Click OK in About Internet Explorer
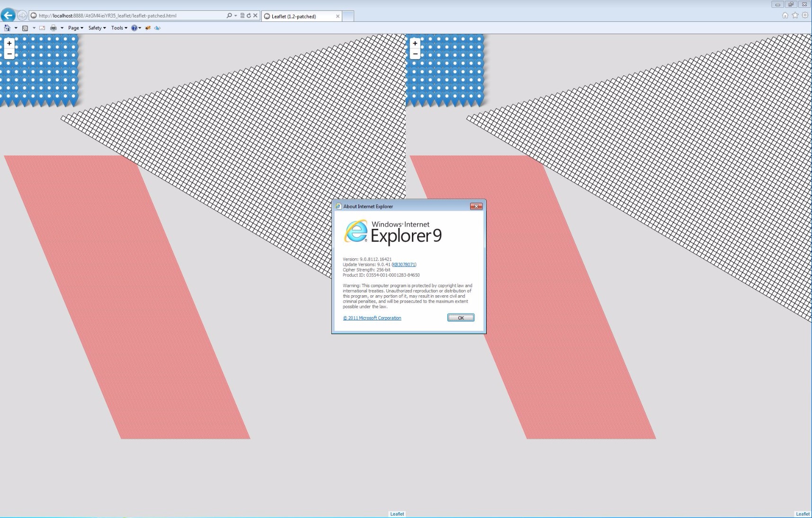This screenshot has height=518, width=812. tap(461, 318)
